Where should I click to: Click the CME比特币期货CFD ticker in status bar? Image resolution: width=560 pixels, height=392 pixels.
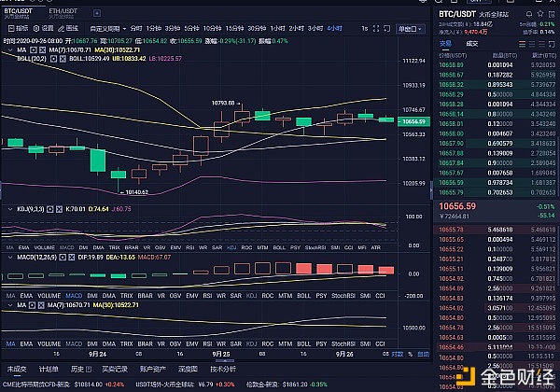63,385
